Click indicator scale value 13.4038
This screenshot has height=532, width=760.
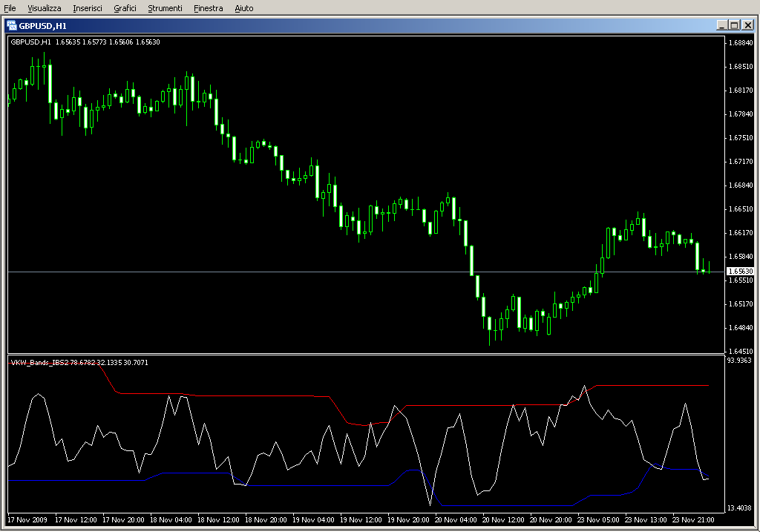click(x=739, y=508)
